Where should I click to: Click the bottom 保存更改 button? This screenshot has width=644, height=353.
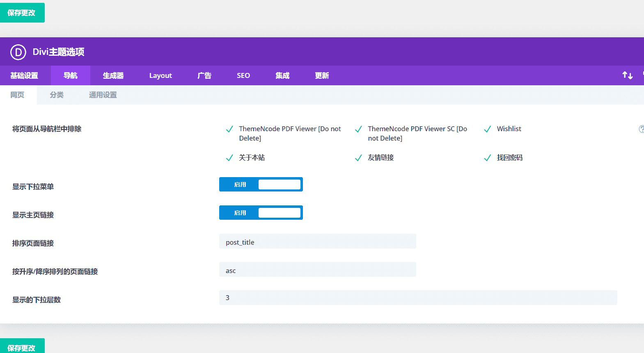point(22,346)
